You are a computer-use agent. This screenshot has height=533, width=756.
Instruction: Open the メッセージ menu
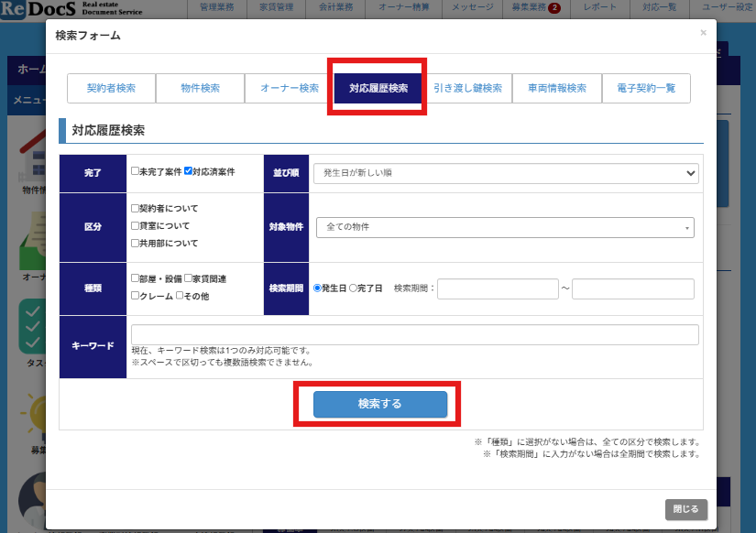pyautogui.click(x=473, y=7)
